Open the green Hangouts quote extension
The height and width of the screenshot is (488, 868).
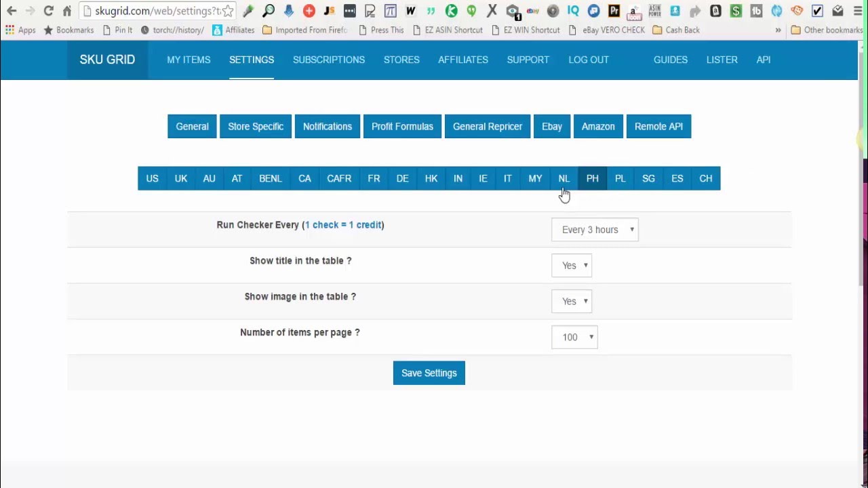(x=472, y=11)
